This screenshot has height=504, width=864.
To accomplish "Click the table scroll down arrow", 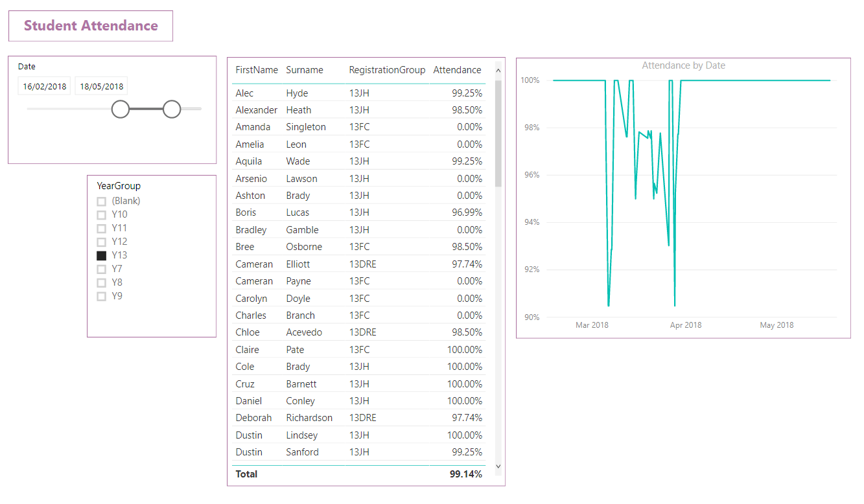I will 498,466.
